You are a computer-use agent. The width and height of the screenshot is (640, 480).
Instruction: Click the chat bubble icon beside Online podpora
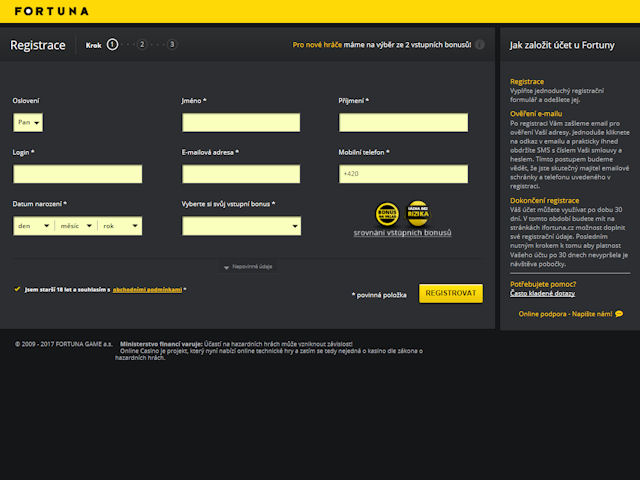point(619,314)
